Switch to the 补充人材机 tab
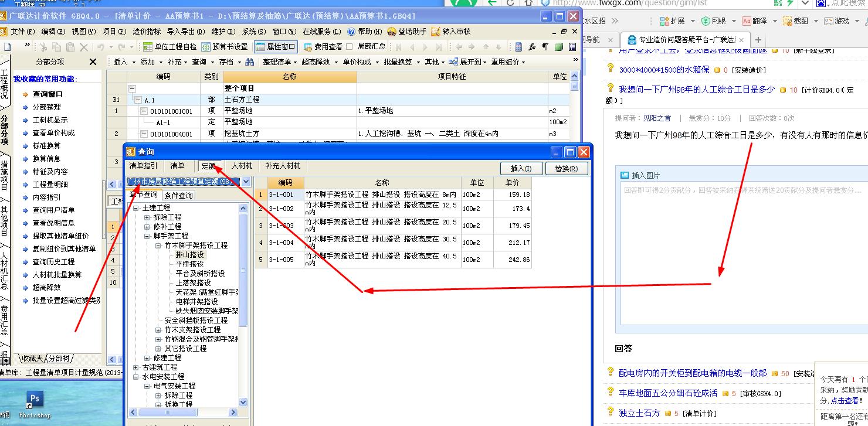This screenshot has height=426, width=868. pyautogui.click(x=283, y=166)
